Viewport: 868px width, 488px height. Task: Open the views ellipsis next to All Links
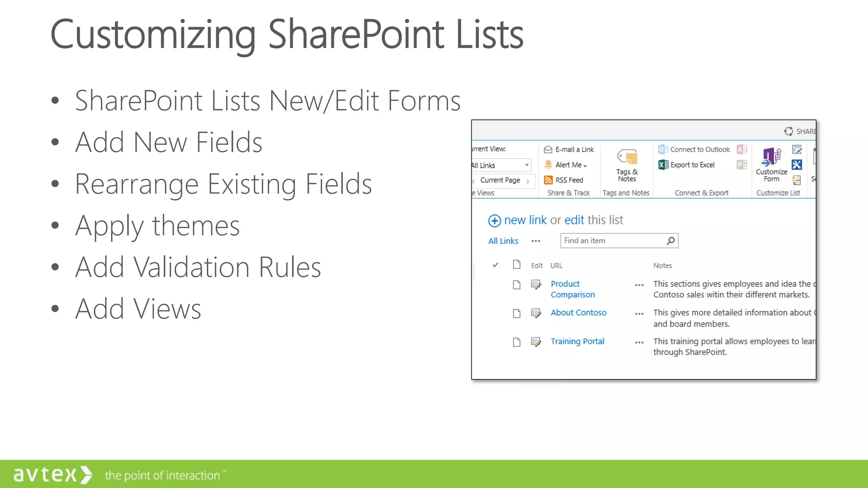click(536, 241)
